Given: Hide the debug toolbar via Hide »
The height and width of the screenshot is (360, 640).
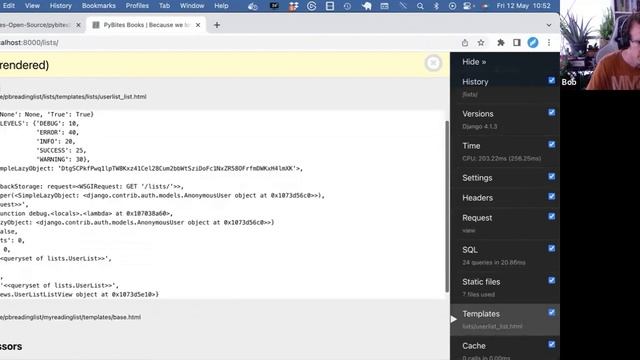Looking at the screenshot, I should pyautogui.click(x=474, y=62).
